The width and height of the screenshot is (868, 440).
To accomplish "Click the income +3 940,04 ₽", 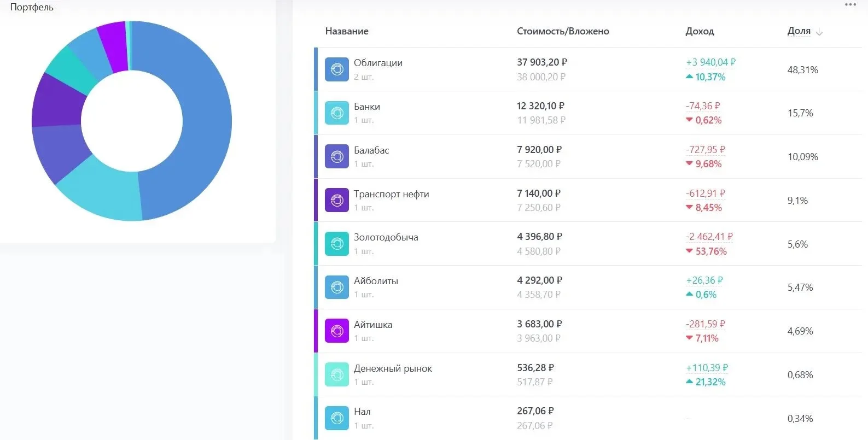I will tap(711, 62).
